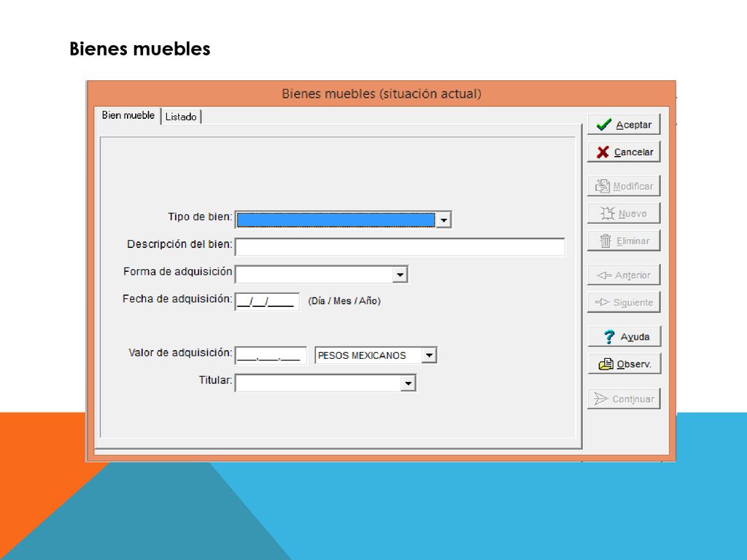Image resolution: width=747 pixels, height=560 pixels.
Task: Expand the Titular dropdown arrow
Action: coord(408,383)
